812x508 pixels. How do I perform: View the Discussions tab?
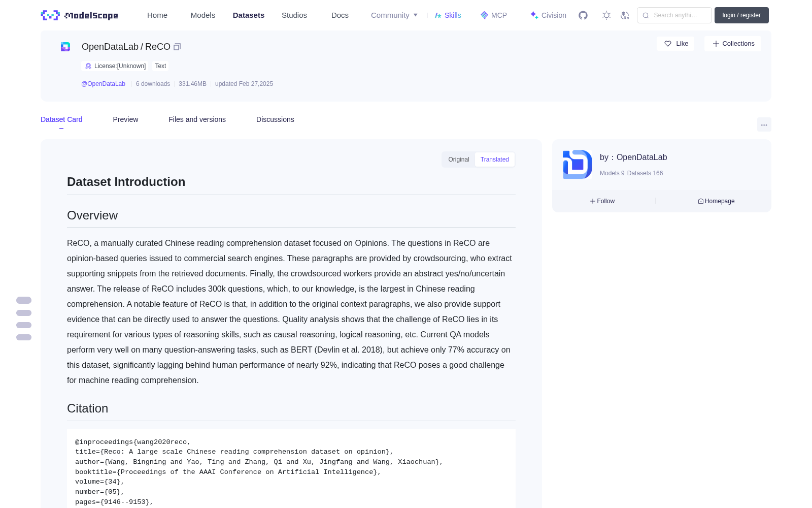(x=275, y=119)
